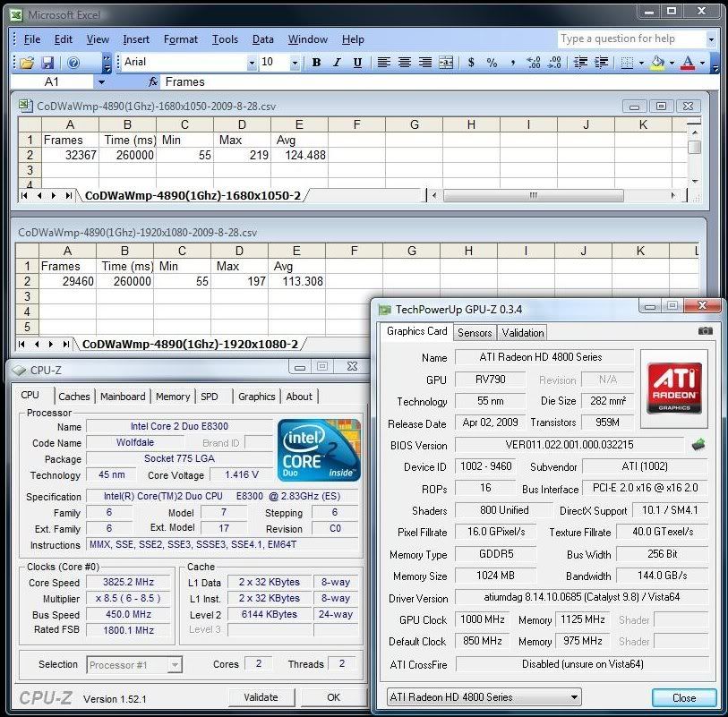
Task: Open CPU-Z Processor selection dropdown
Action: point(175,664)
